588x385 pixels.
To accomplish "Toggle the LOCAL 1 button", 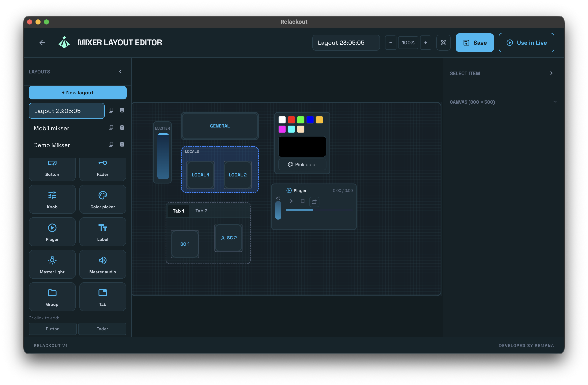I will tap(200, 175).
